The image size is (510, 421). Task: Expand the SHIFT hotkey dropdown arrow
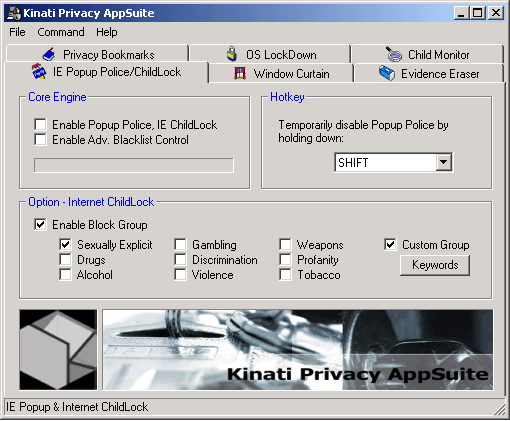(x=443, y=162)
